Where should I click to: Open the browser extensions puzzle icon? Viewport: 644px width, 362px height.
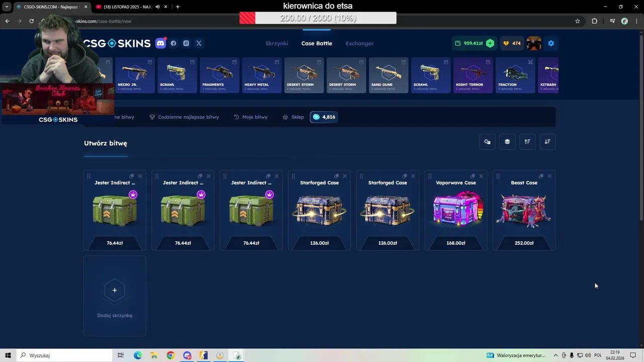(x=595, y=21)
